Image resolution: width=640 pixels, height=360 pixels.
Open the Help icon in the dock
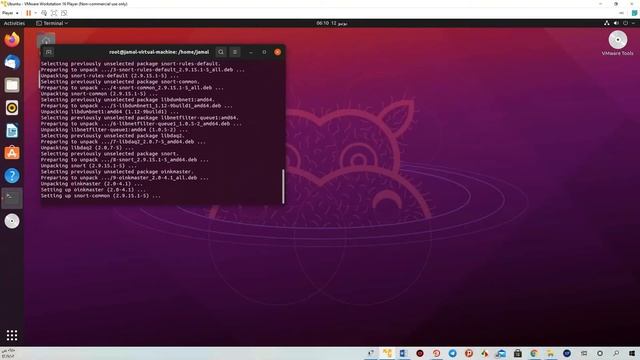pyautogui.click(x=12, y=176)
